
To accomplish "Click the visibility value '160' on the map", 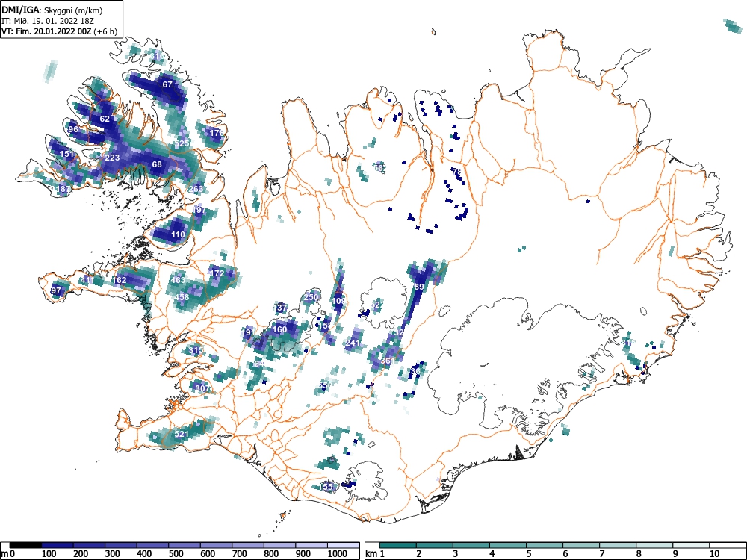I will pos(279,329).
